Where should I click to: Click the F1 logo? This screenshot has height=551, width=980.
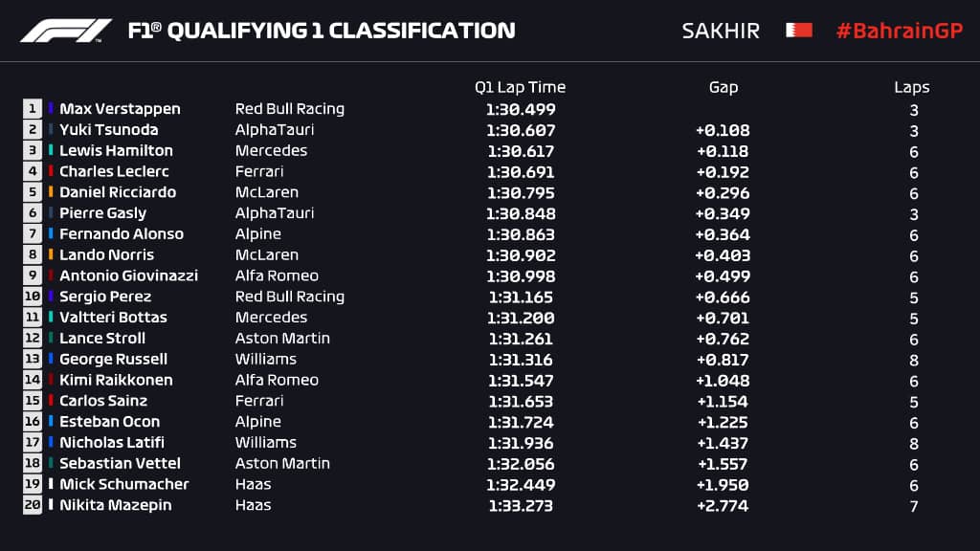tap(66, 31)
